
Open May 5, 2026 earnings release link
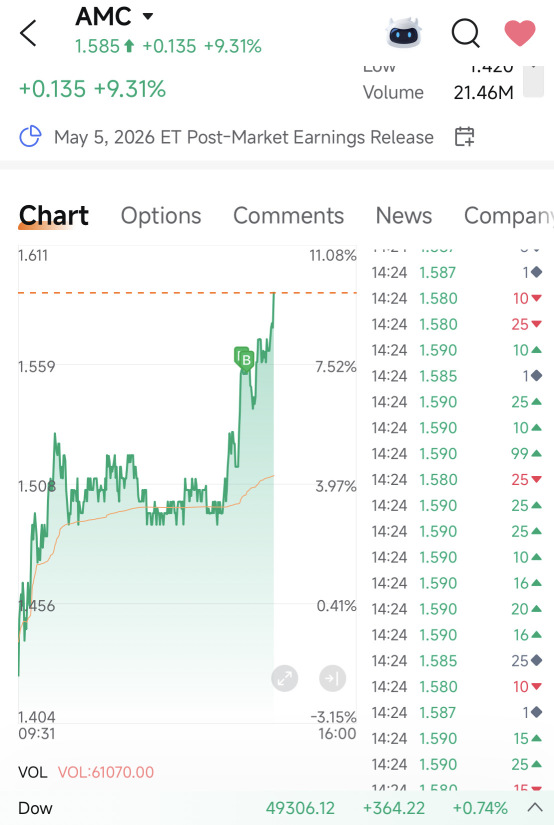244,137
